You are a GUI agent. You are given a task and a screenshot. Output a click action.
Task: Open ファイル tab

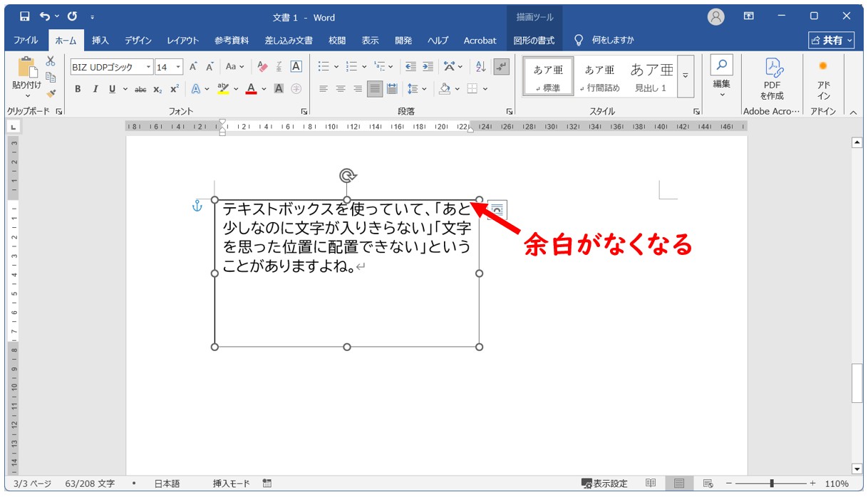pyautogui.click(x=26, y=41)
